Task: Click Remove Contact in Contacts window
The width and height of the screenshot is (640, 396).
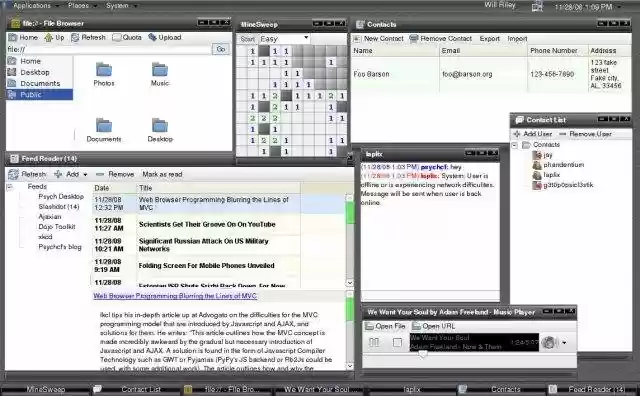Action: point(441,39)
